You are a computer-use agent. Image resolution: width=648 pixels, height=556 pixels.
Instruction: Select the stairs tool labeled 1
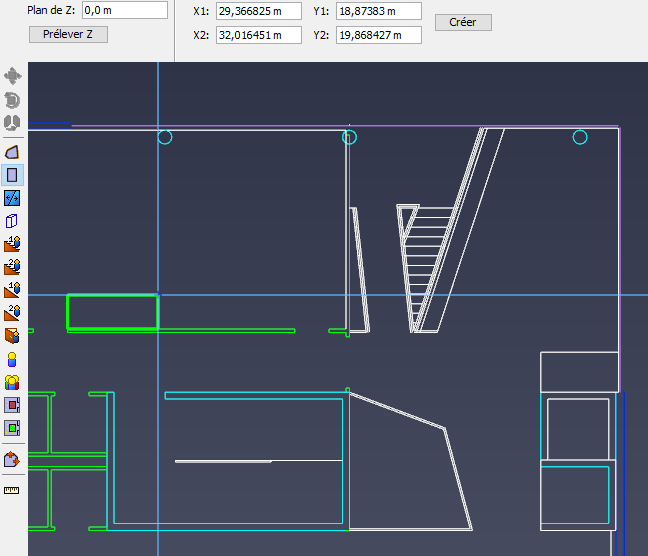12,244
